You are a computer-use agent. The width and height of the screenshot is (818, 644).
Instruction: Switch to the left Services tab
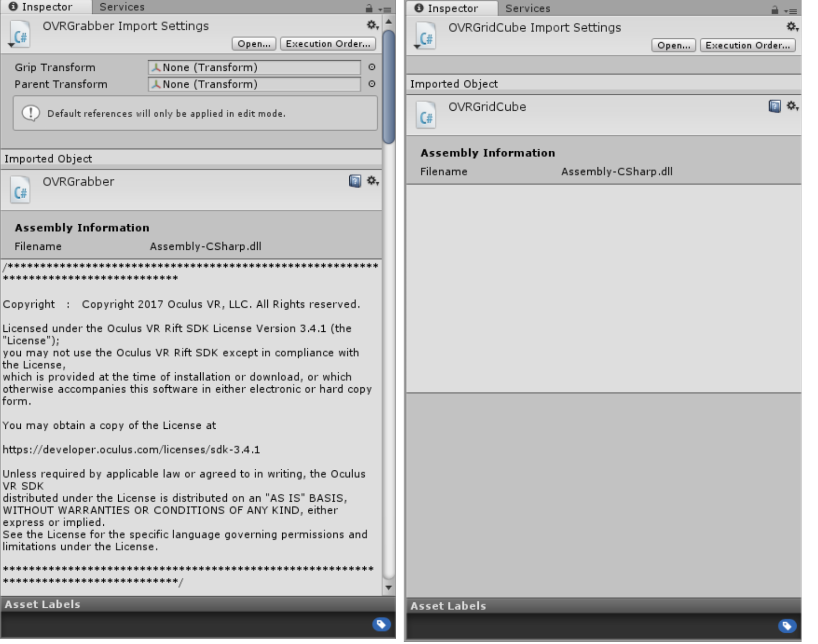[122, 7]
